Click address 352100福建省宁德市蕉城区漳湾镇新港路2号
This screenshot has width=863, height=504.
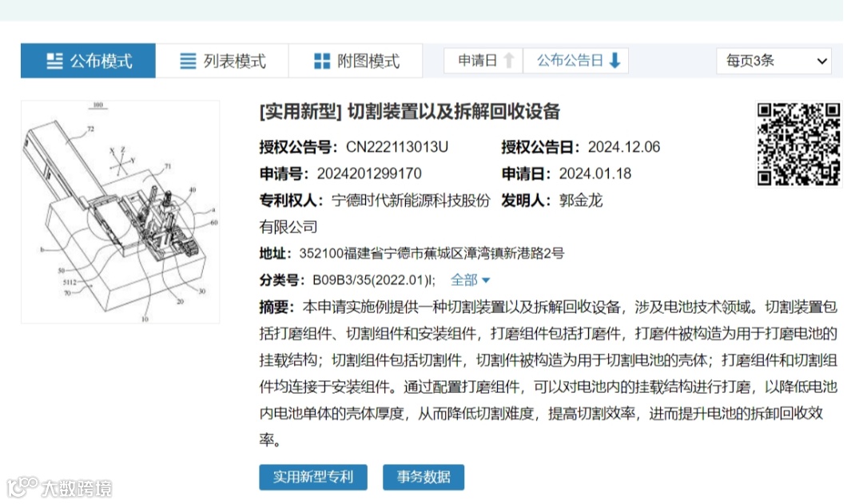click(x=431, y=254)
